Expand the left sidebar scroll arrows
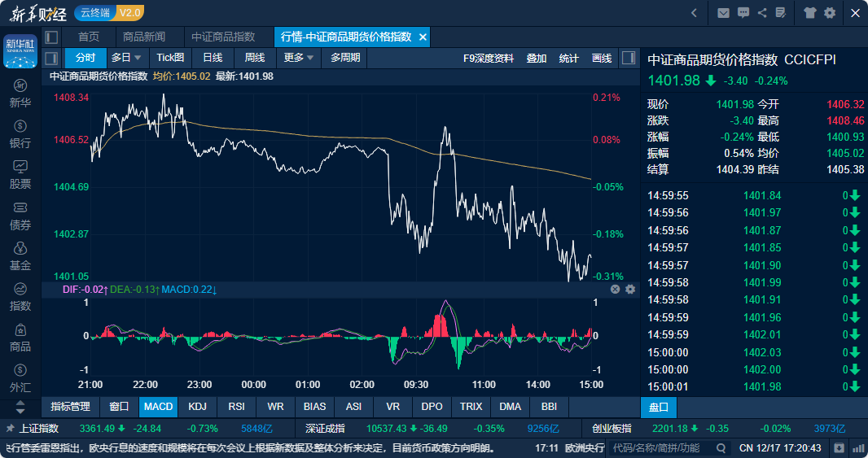The width and height of the screenshot is (868, 458). tap(20, 406)
